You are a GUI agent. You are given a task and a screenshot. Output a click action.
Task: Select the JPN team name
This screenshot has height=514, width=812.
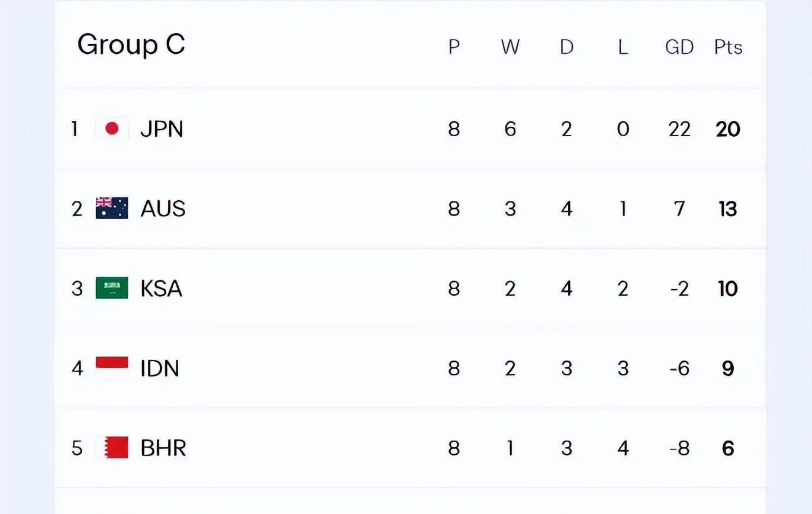coord(162,128)
